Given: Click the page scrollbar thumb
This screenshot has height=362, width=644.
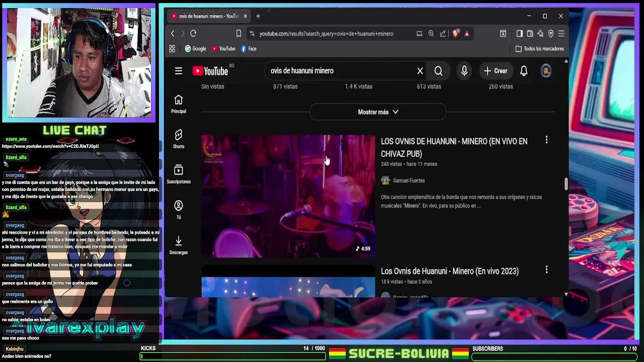Looking at the screenshot, I should click(x=566, y=184).
